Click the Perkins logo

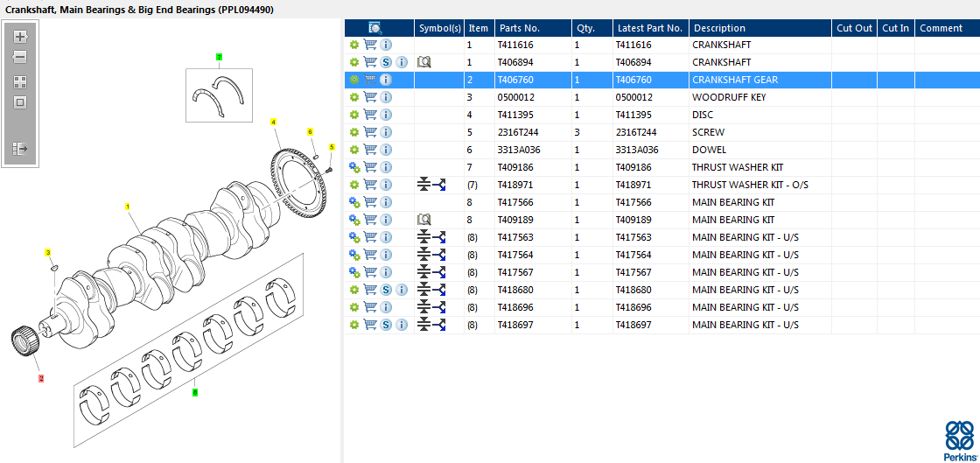pos(960,441)
